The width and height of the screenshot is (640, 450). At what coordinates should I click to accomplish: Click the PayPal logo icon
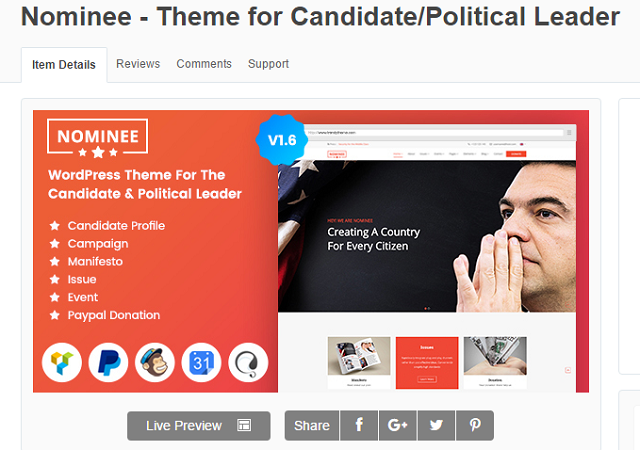point(108,363)
